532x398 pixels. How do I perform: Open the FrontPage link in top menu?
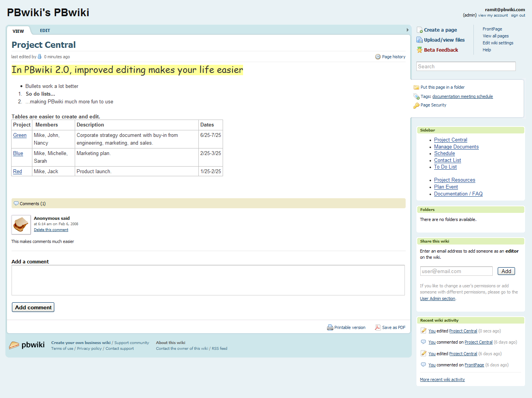492,29
